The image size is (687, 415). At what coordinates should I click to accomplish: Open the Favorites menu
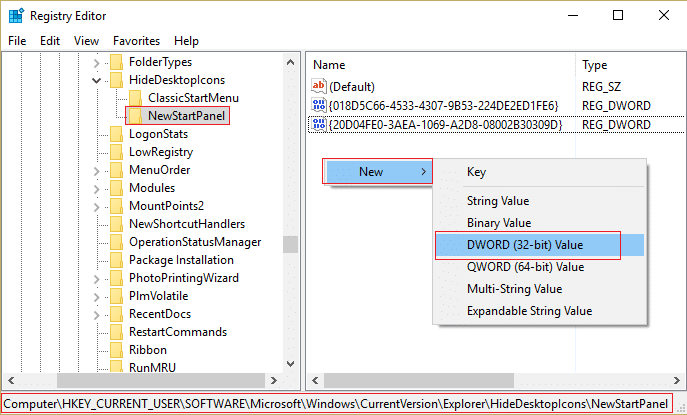(x=136, y=41)
